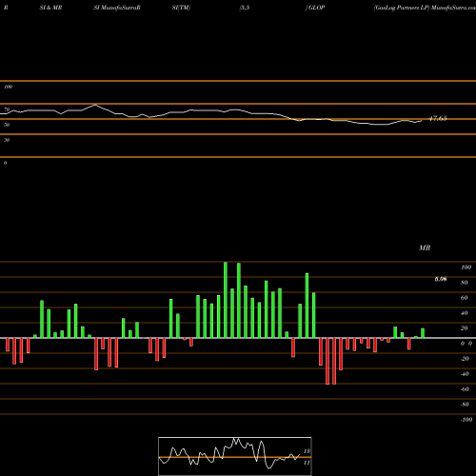Screen dimensions: 476x476
Task: Click the -100 label on the MR axis
Action: [x=466, y=420]
